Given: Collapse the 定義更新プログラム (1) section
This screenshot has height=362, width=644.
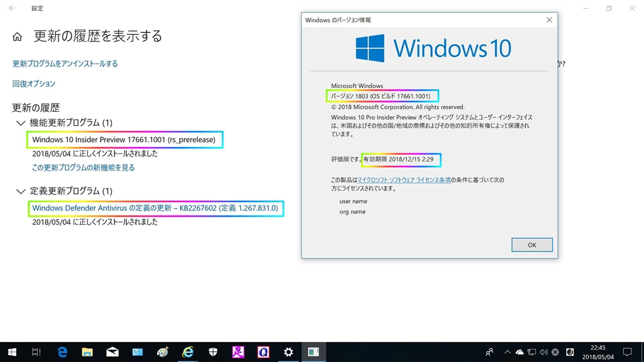Looking at the screenshot, I should coord(21,191).
